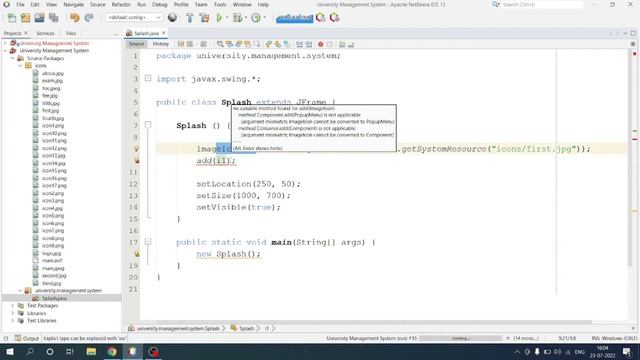Click the memory usage bar in the main toolbar

[x=294, y=18]
